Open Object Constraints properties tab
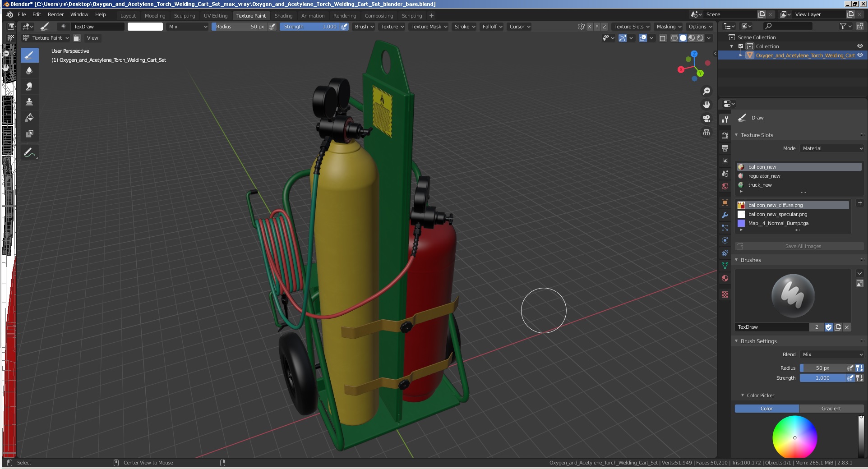 pos(725,253)
